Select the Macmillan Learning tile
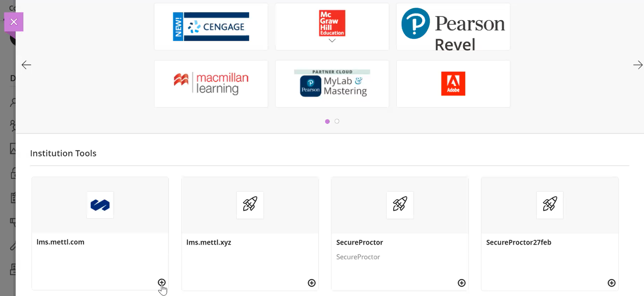The width and height of the screenshot is (644, 296). pyautogui.click(x=211, y=84)
